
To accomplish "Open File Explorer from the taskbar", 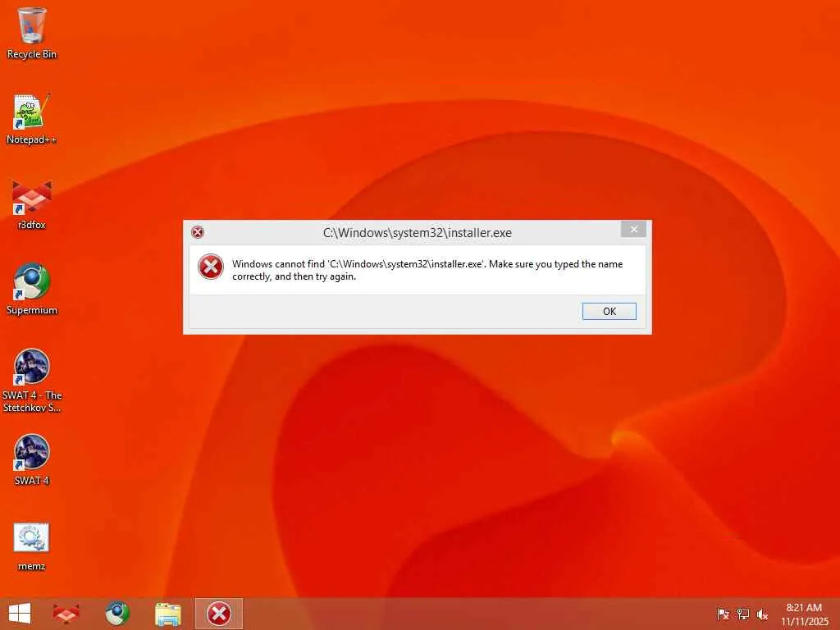I will [167, 614].
